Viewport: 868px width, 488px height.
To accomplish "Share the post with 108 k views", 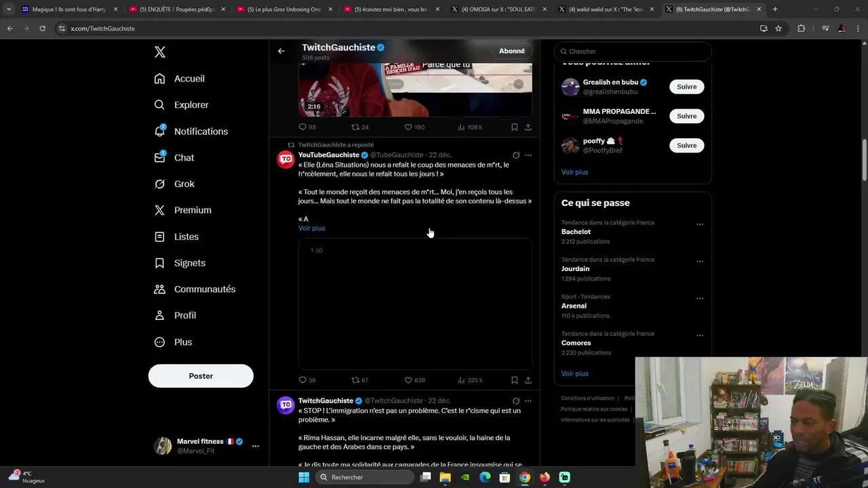I will (528, 127).
